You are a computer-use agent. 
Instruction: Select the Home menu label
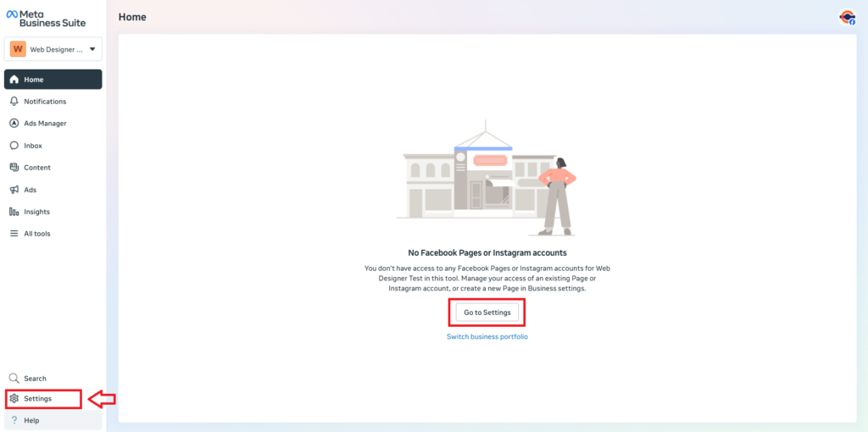(x=34, y=80)
